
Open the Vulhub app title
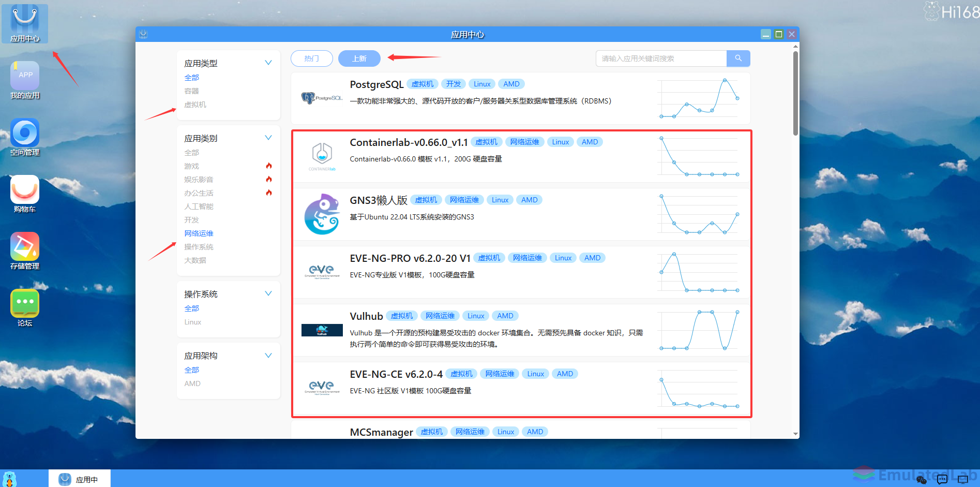[x=366, y=316]
